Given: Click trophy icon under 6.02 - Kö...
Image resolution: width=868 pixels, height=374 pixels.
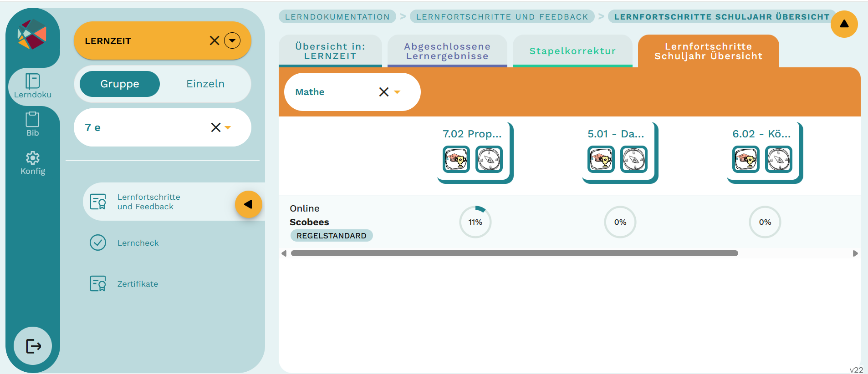Looking at the screenshot, I should 746,159.
